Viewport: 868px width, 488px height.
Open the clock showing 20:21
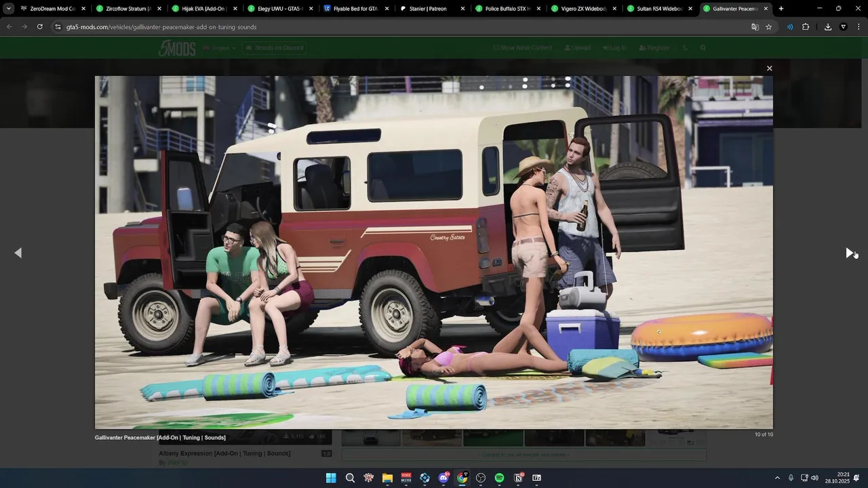pyautogui.click(x=837, y=478)
